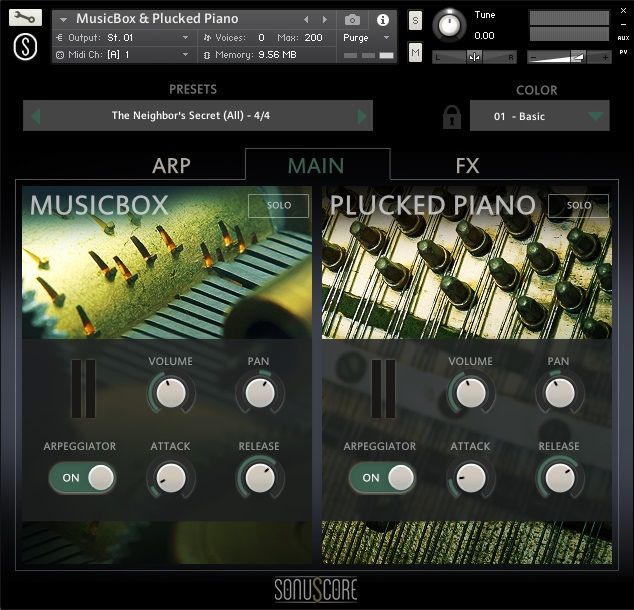Click the Tune value 0.00
This screenshot has height=610, width=634.
coord(484,36)
